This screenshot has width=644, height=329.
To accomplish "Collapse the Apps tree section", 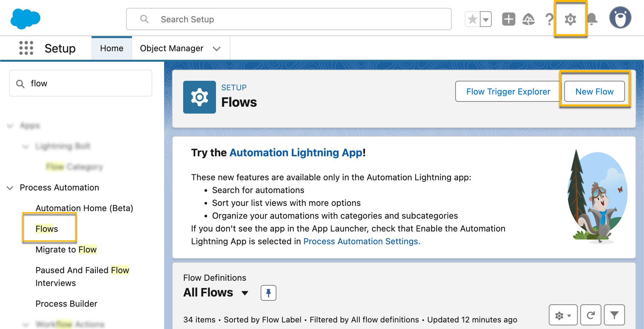I will tap(10, 126).
